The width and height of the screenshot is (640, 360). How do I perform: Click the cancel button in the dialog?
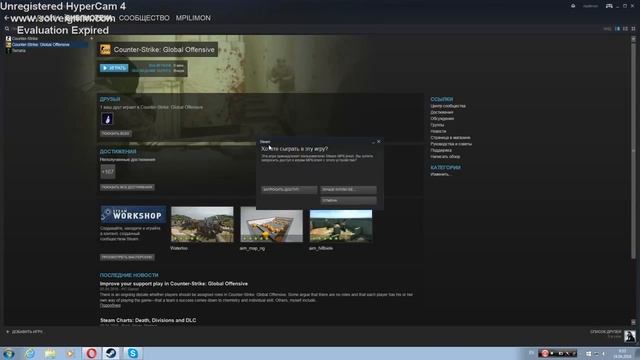click(348, 200)
